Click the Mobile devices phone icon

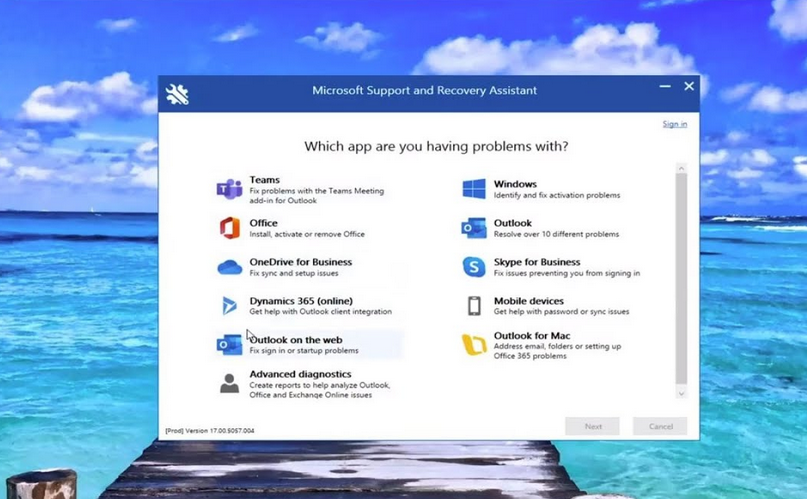pos(474,306)
